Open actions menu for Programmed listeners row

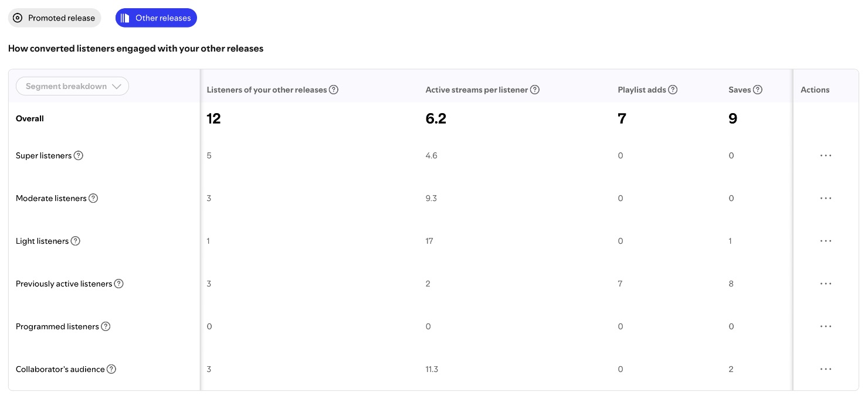tap(826, 327)
